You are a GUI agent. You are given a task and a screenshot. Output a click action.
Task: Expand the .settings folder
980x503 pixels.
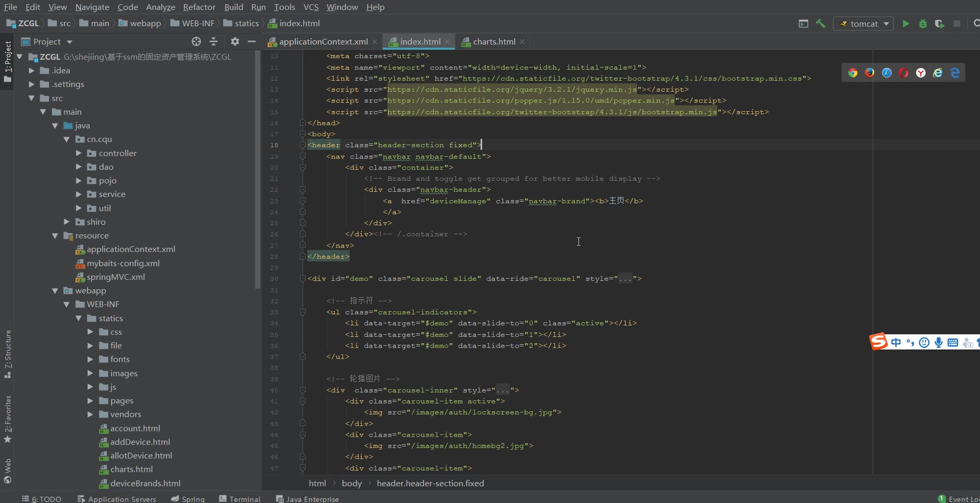[31, 84]
